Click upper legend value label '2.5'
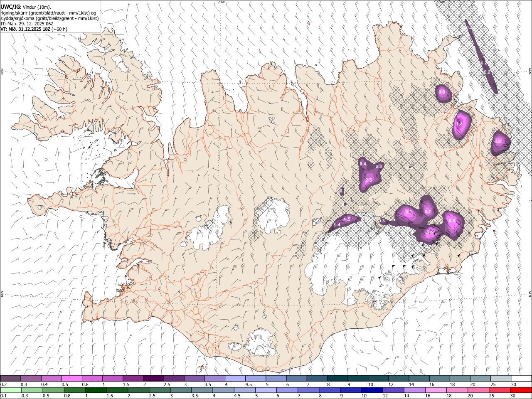This screenshot has height=399, width=532. pyautogui.click(x=167, y=384)
